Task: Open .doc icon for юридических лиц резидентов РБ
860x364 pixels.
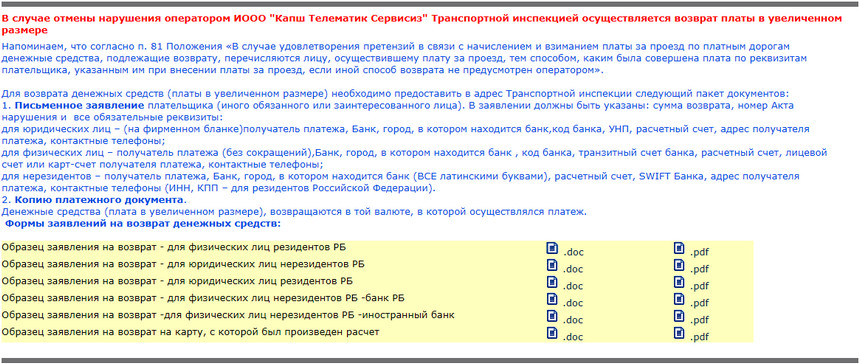Action: 552,282
